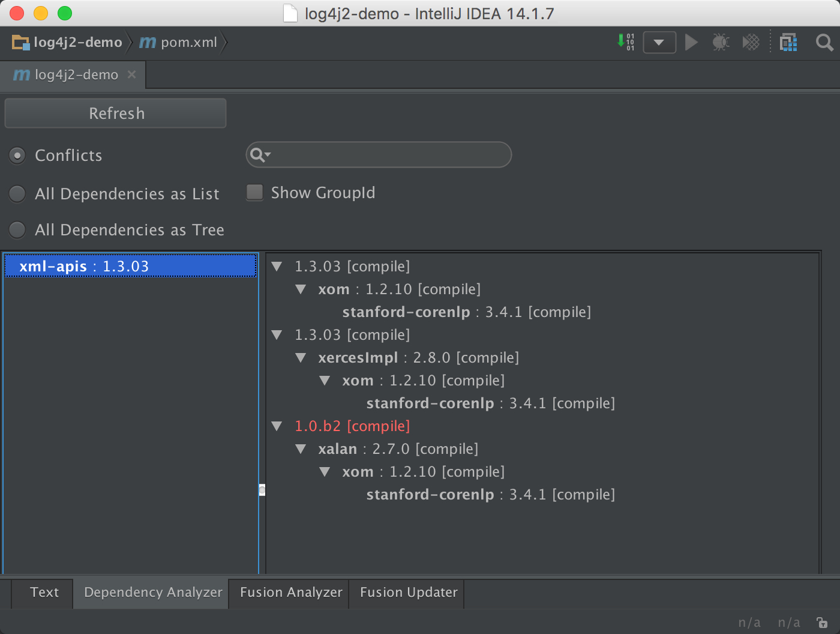The height and width of the screenshot is (634, 840).
Task: Open the search history magnifier dropdown
Action: (x=260, y=155)
